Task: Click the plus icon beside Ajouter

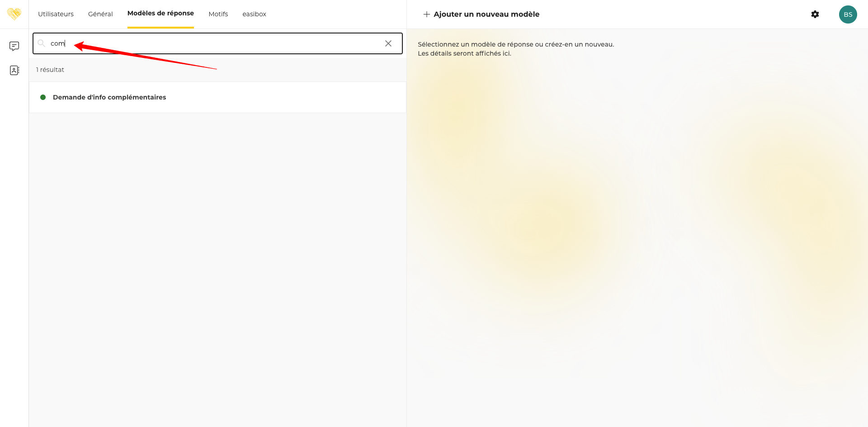Action: click(426, 14)
